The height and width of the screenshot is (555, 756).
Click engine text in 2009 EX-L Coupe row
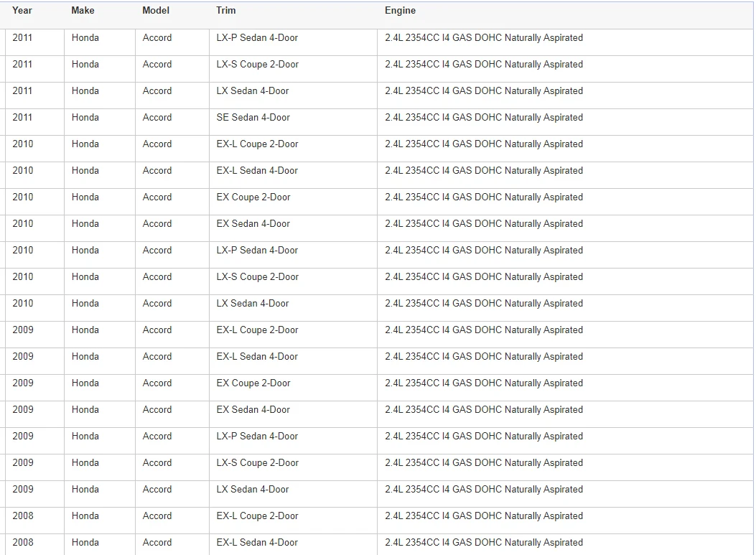(484, 330)
